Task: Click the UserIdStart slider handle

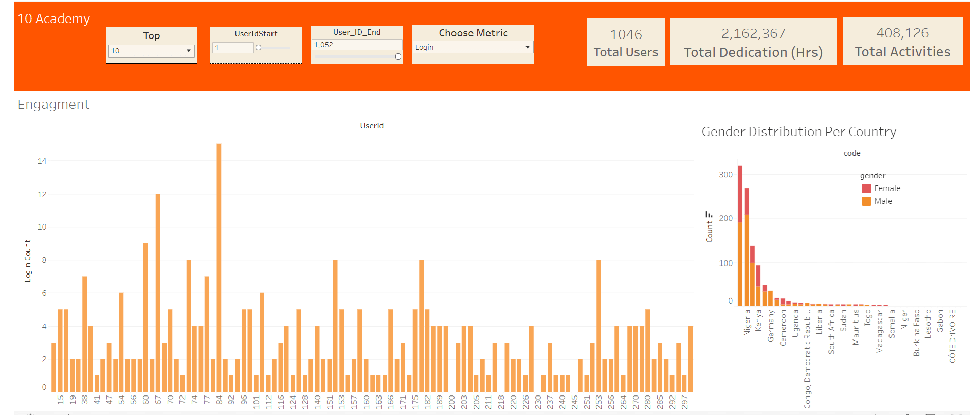Action: point(259,48)
